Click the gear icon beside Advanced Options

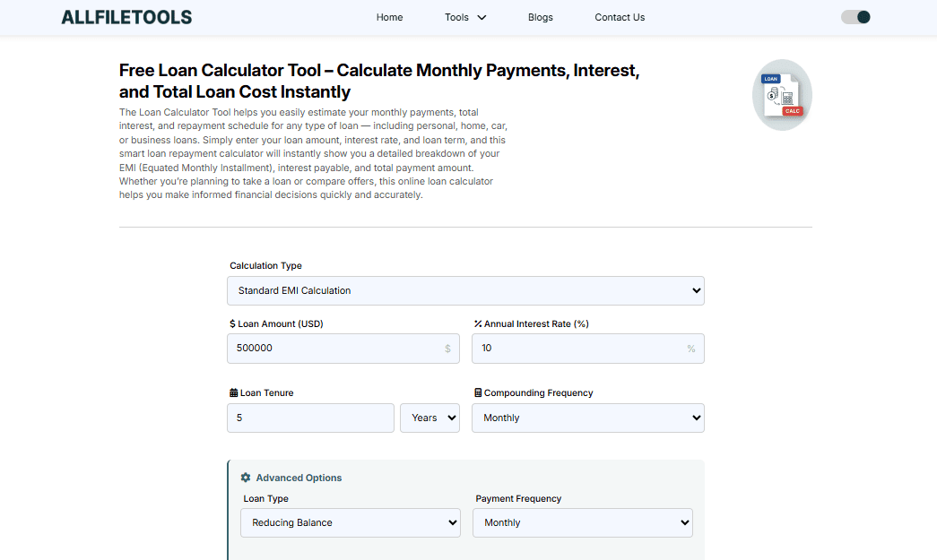(x=246, y=478)
